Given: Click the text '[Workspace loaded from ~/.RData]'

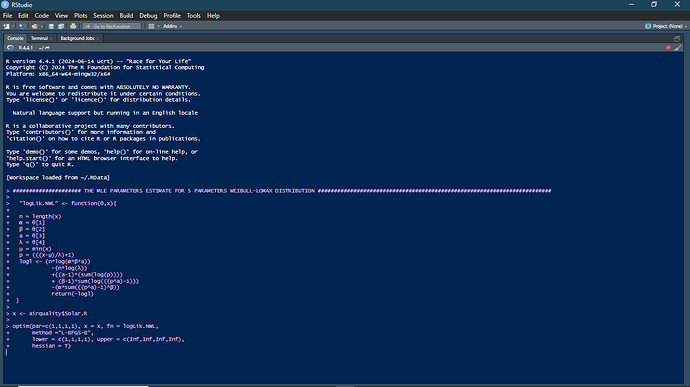Looking at the screenshot, I should pyautogui.click(x=58, y=177).
